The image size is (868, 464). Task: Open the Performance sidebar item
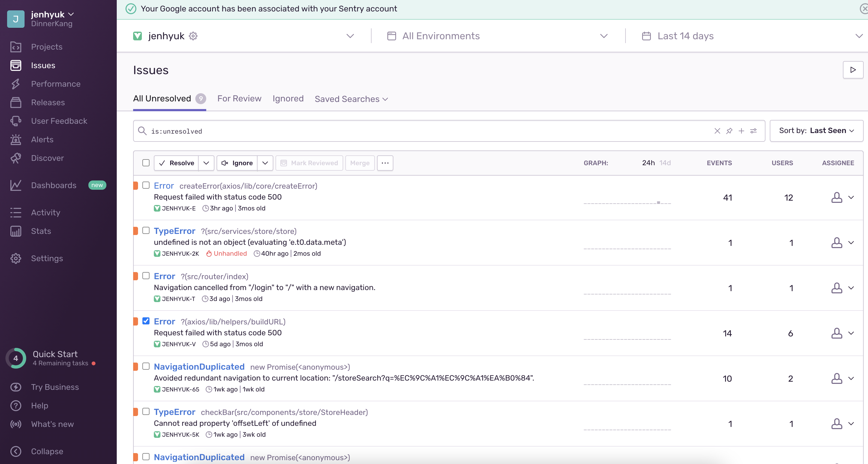(56, 84)
